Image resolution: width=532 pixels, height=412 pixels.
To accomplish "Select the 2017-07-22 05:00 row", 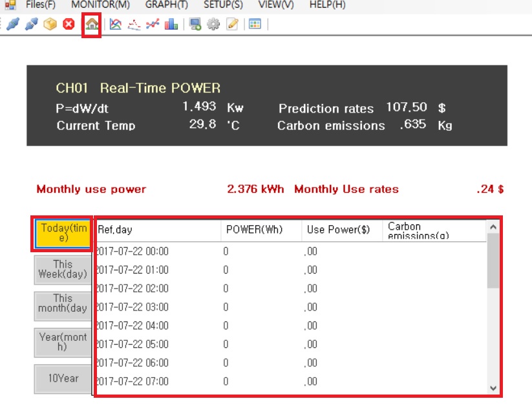I will tap(291, 345).
